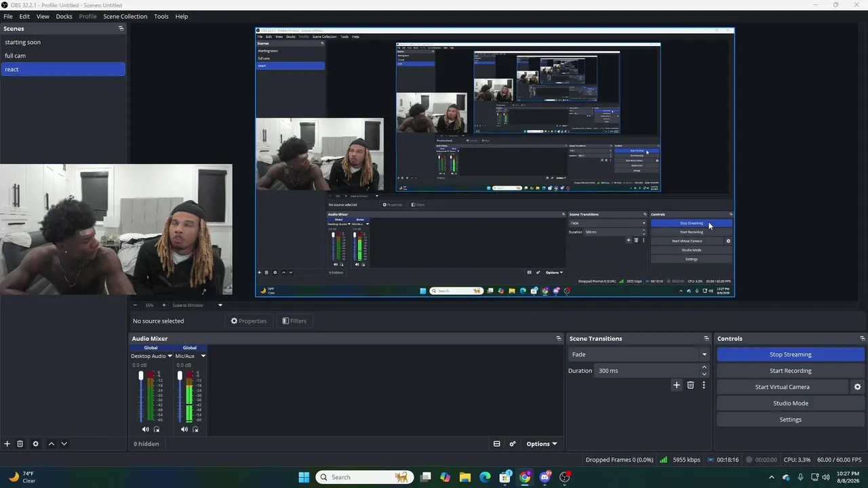The height and width of the screenshot is (488, 868).
Task: Open the Edit menu
Action: pos(24,16)
